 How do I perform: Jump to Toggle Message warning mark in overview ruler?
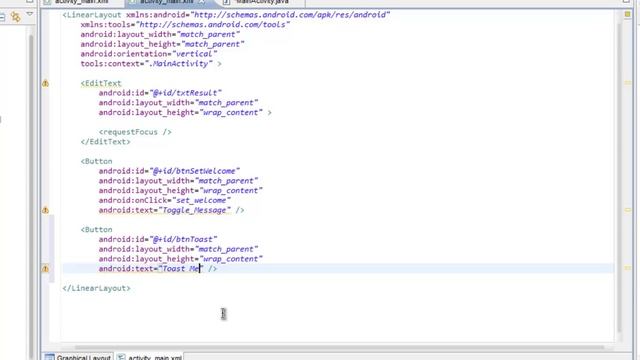628,210
